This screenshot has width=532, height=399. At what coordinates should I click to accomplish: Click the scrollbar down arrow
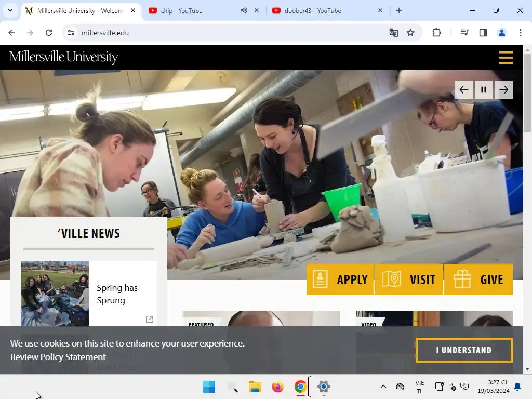click(x=527, y=369)
